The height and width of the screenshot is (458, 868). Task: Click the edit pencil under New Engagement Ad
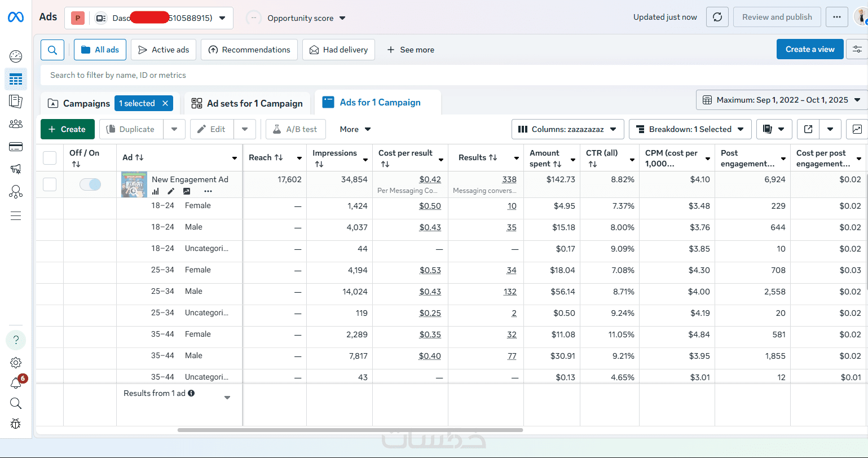click(x=171, y=191)
